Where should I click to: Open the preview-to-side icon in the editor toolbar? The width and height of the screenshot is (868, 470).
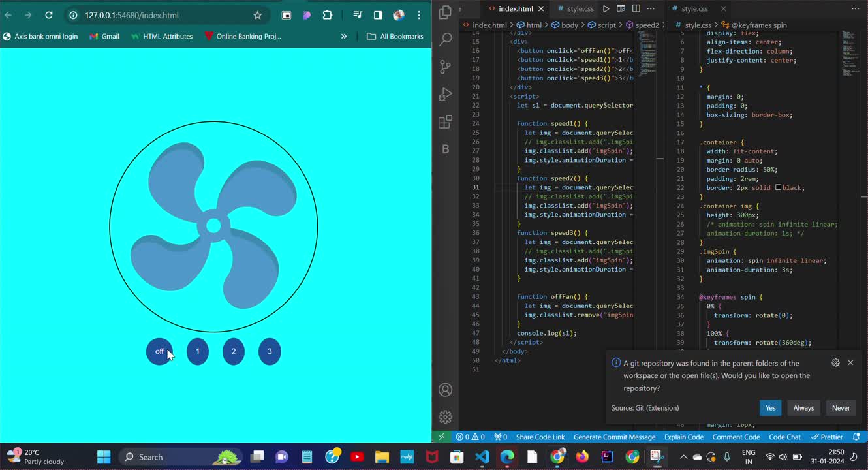coord(621,8)
